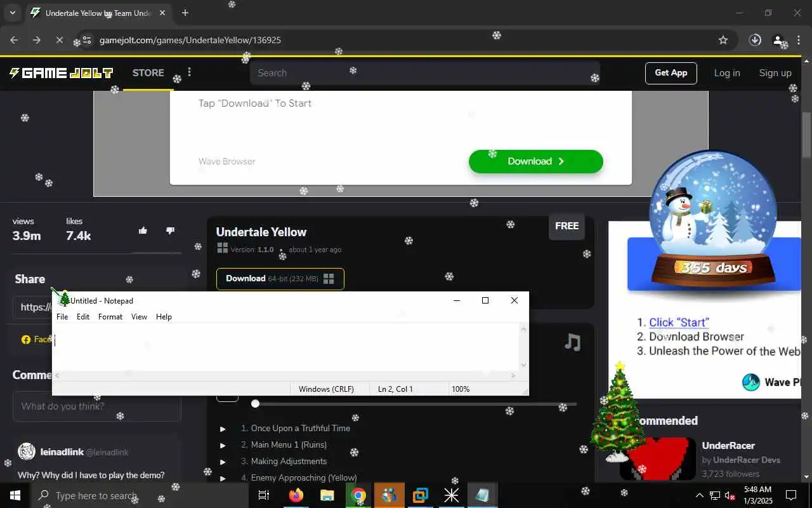Download Undertale Yellow 64-bit build
Viewport: 812px width, 508px height.
tap(280, 279)
